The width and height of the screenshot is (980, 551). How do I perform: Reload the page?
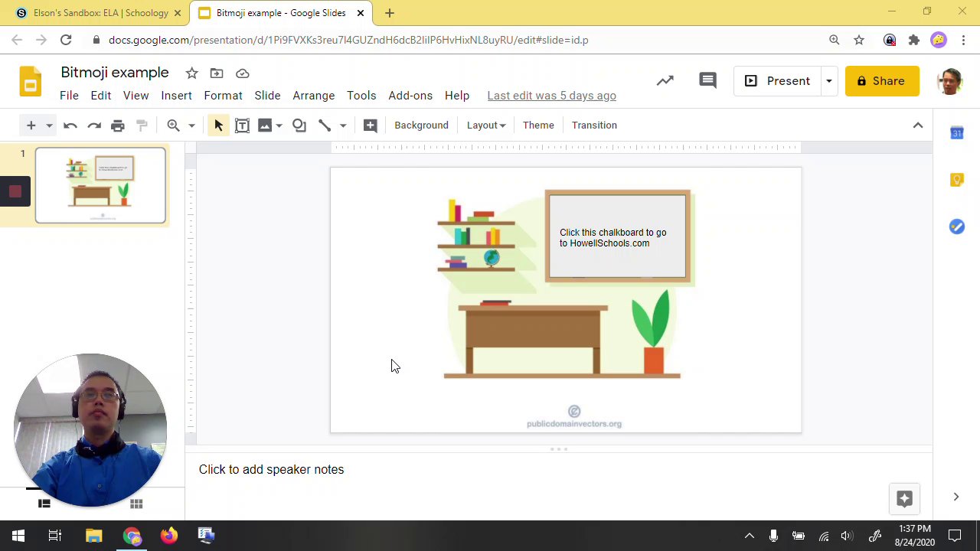[66, 40]
